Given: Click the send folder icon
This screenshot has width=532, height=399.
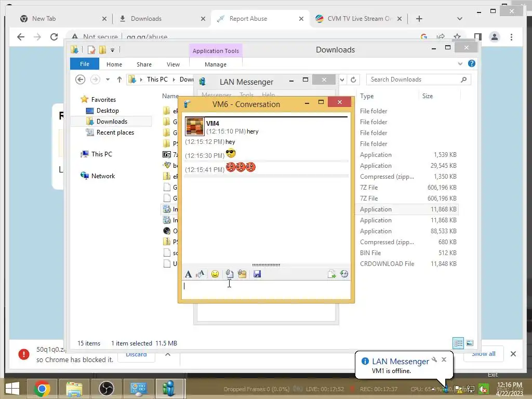Looking at the screenshot, I should pyautogui.click(x=242, y=274).
